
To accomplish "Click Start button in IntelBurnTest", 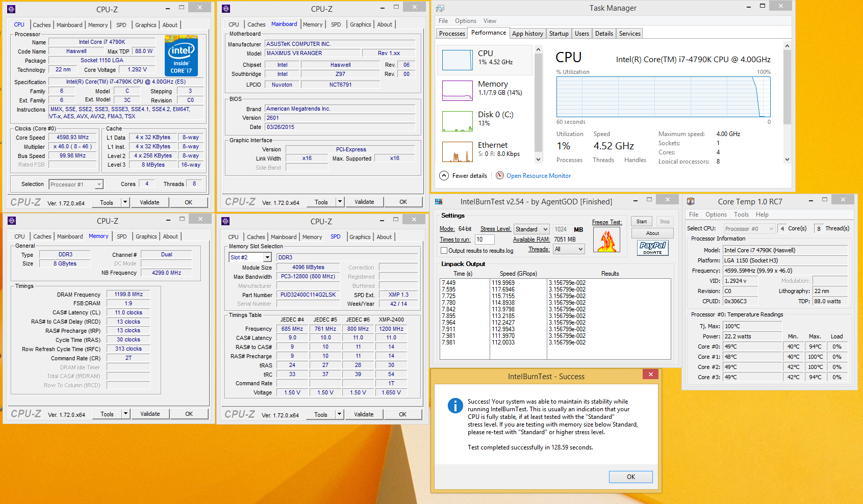I will 642,221.
